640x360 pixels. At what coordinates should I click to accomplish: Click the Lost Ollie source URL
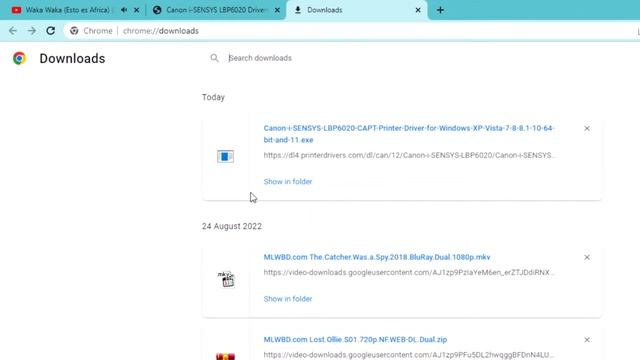pos(409,355)
